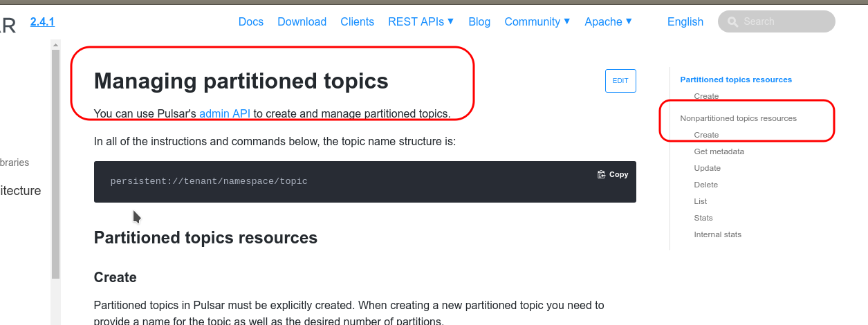Go to Internal stats in table of contents
868x325 pixels.
pyautogui.click(x=717, y=234)
